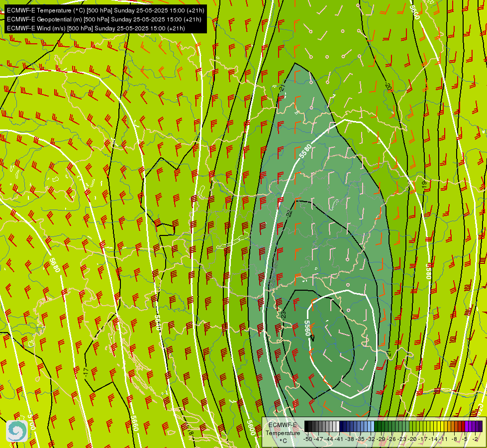This screenshot has width=487, height=448.
Task: Select the ECMWF-E Geopotential 500 hPa title line
Action: coord(104,19)
